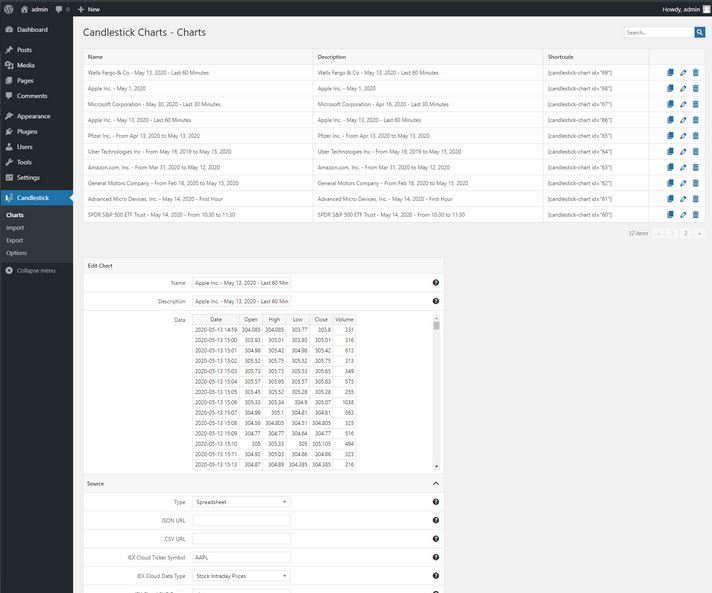This screenshot has width=712, height=593.
Task: Click the Search charts input
Action: tap(659, 32)
